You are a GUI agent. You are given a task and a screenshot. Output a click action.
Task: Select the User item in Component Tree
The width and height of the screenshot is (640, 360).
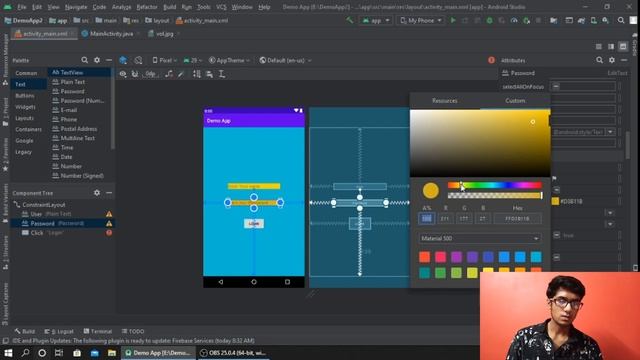coord(36,214)
